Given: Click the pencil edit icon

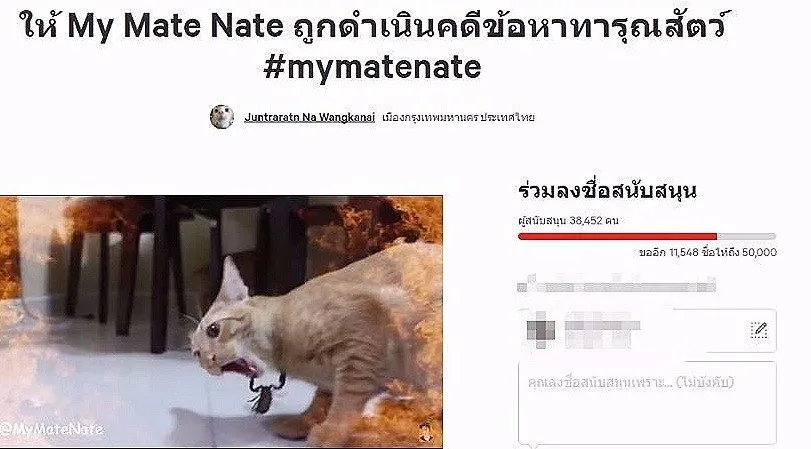Looking at the screenshot, I should click(758, 330).
